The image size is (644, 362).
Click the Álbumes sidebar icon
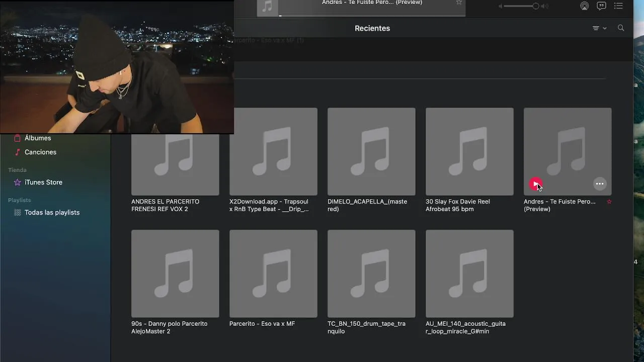(x=18, y=138)
